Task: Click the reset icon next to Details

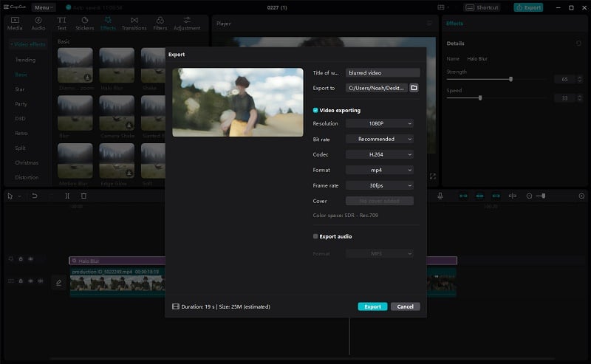Action: pos(578,44)
